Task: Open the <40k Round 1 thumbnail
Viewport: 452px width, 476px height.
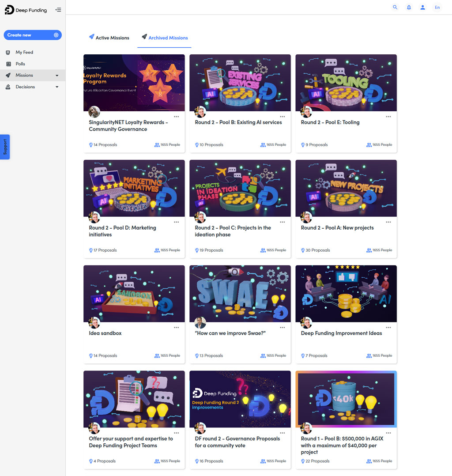Action: (x=346, y=399)
